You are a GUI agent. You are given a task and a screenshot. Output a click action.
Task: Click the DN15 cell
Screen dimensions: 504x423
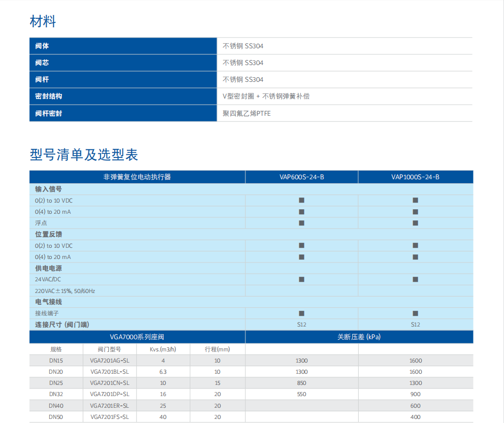coord(56,361)
